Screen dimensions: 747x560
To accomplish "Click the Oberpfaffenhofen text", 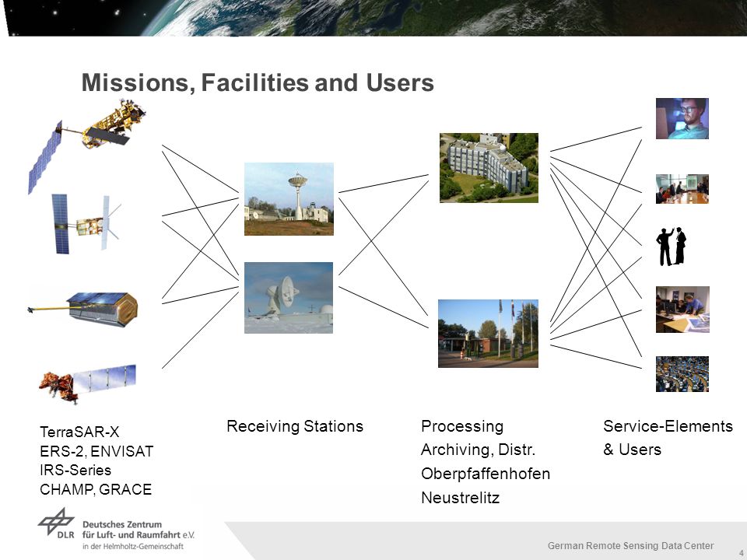I will 486,474.
